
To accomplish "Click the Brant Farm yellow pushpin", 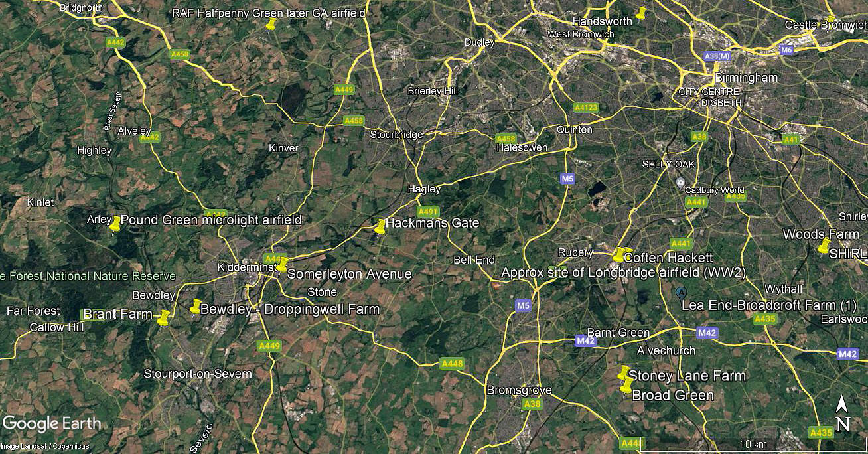I will (x=163, y=318).
